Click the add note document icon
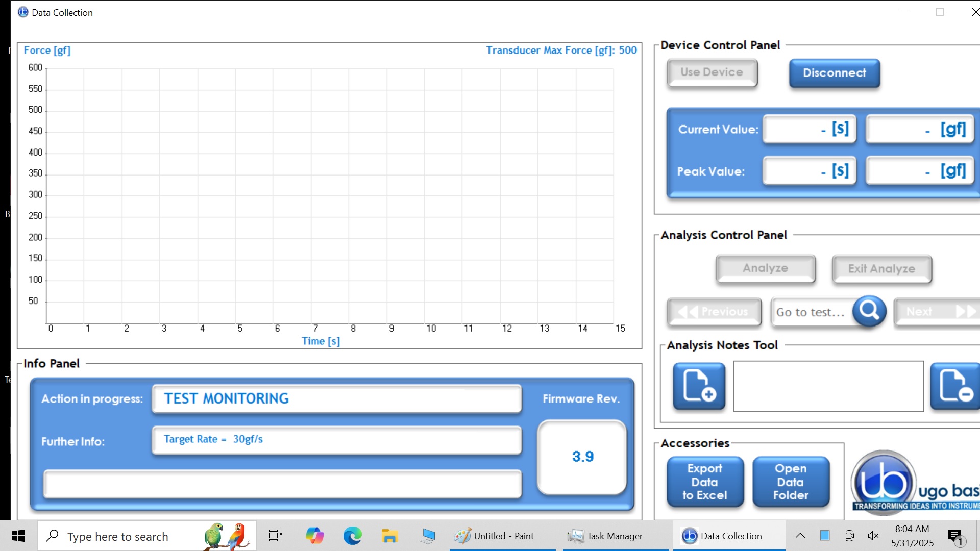The width and height of the screenshot is (980, 551). click(x=699, y=386)
